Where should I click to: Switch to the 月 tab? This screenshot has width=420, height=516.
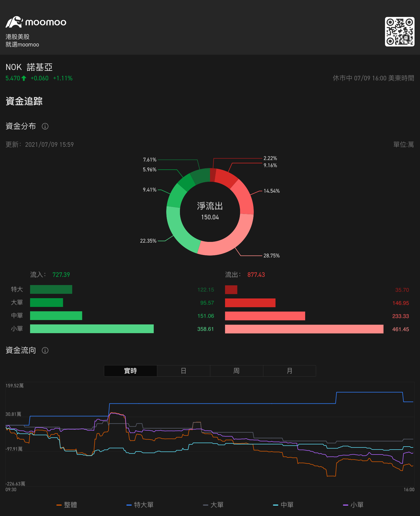click(290, 371)
